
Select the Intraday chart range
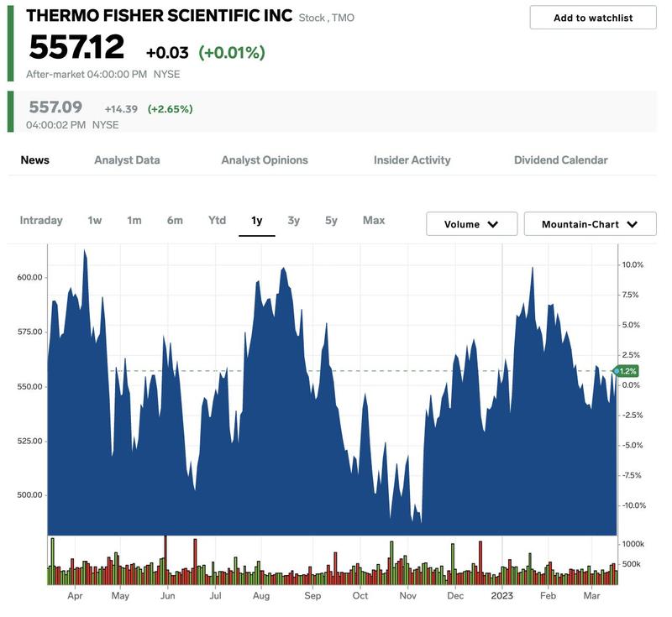tap(41, 221)
